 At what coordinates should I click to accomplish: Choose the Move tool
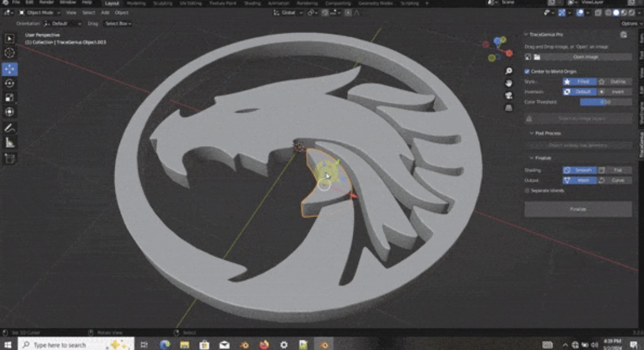[x=10, y=69]
